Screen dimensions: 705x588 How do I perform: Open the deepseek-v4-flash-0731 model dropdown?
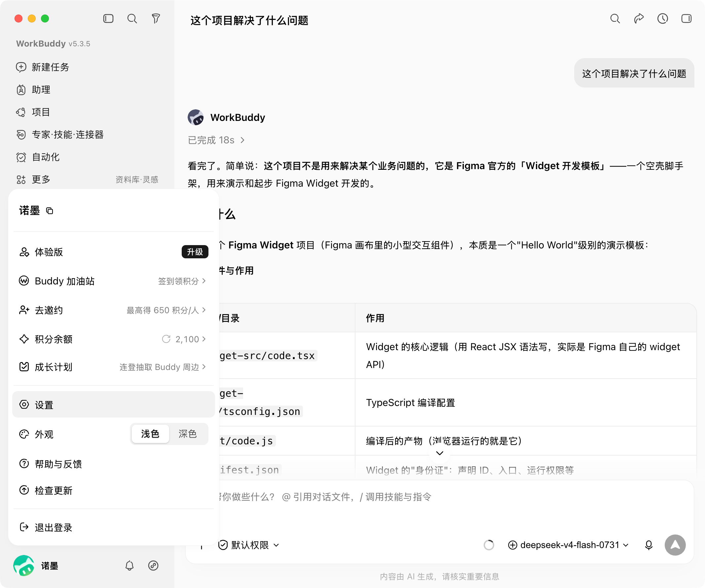568,545
